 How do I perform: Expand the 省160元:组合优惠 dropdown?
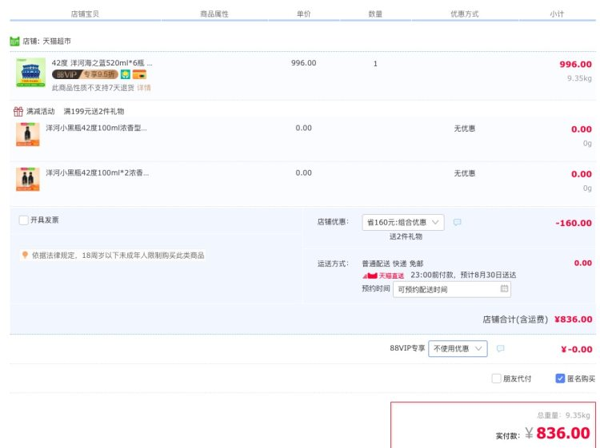click(403, 222)
